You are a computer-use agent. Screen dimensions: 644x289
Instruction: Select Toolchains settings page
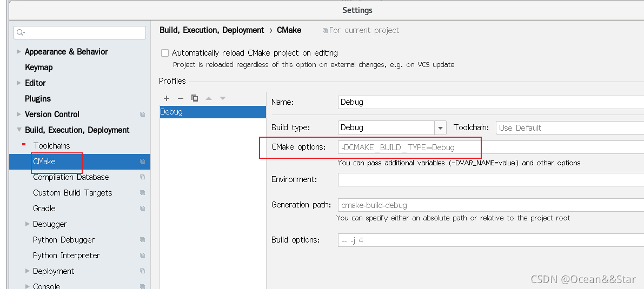(51, 146)
